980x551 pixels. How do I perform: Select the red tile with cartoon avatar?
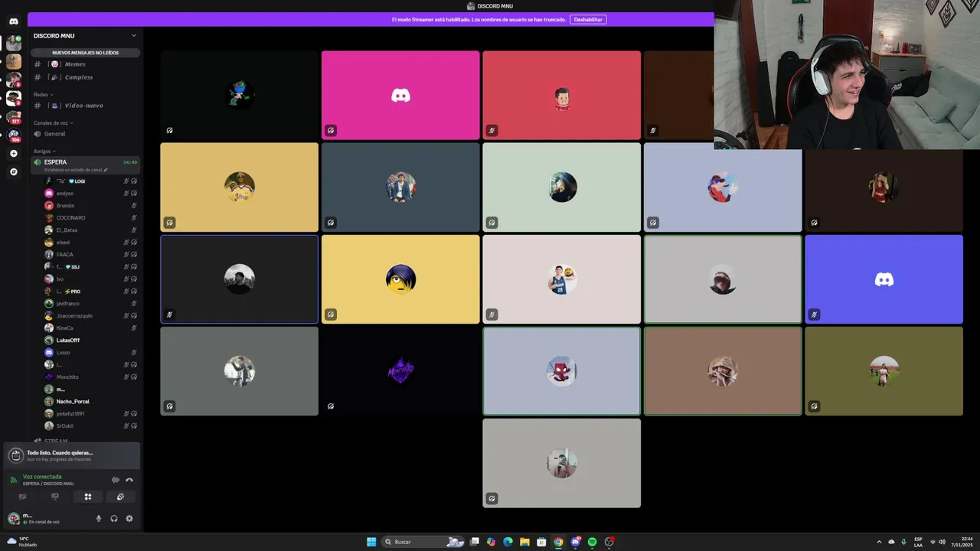coord(561,96)
